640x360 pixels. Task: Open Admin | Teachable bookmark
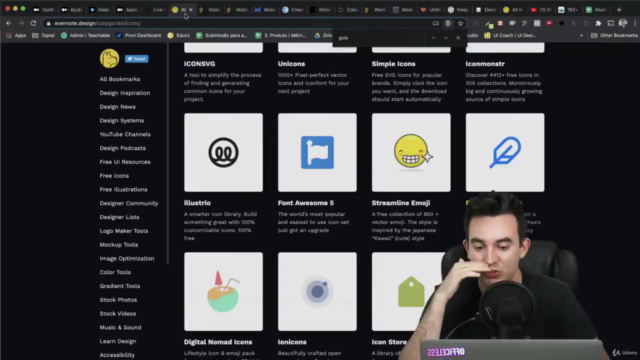[85, 36]
